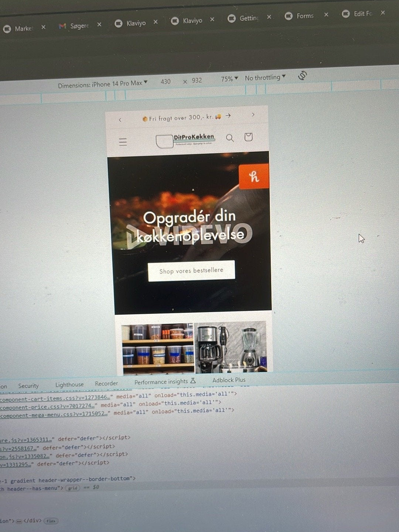Close the second Klaviyo tab

pyautogui.click(x=212, y=19)
